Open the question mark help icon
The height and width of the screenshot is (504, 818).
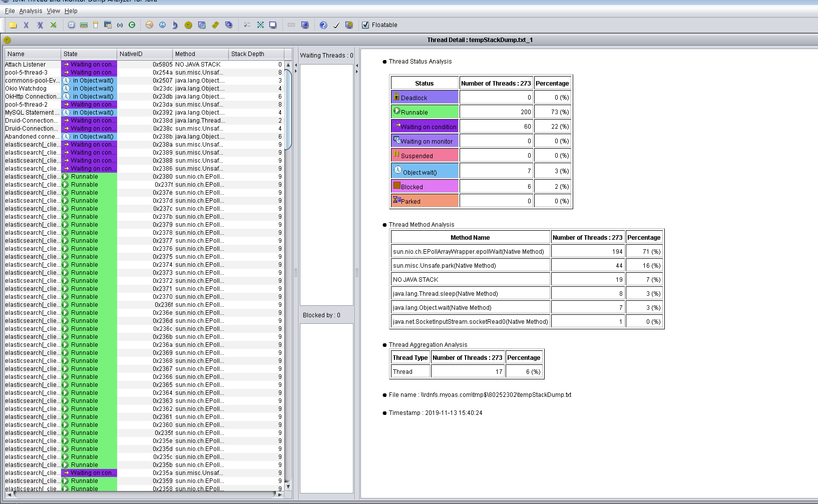click(323, 25)
